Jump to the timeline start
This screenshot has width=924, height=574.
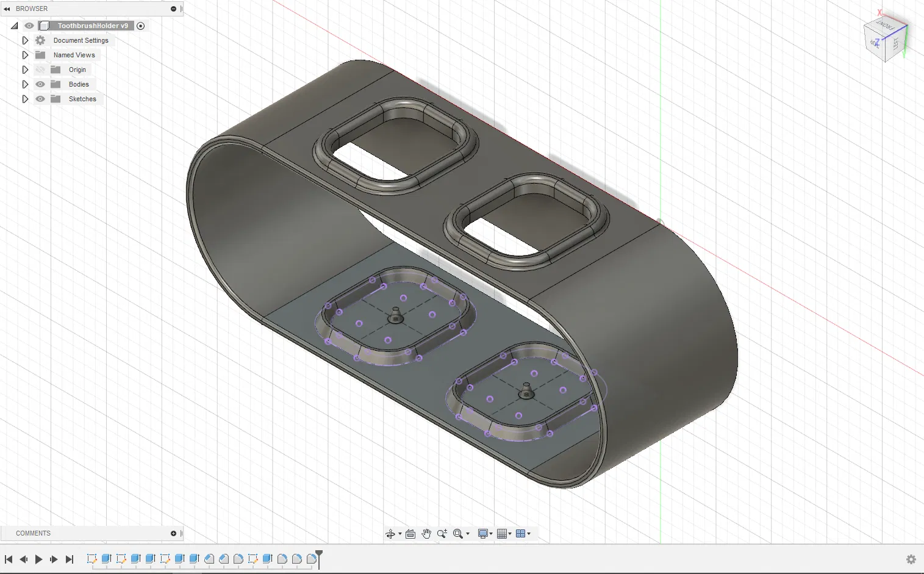9,559
